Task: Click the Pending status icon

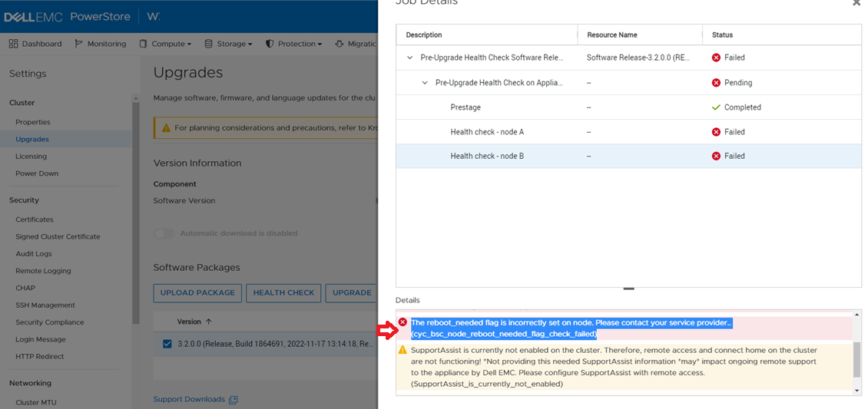Action: (x=716, y=82)
